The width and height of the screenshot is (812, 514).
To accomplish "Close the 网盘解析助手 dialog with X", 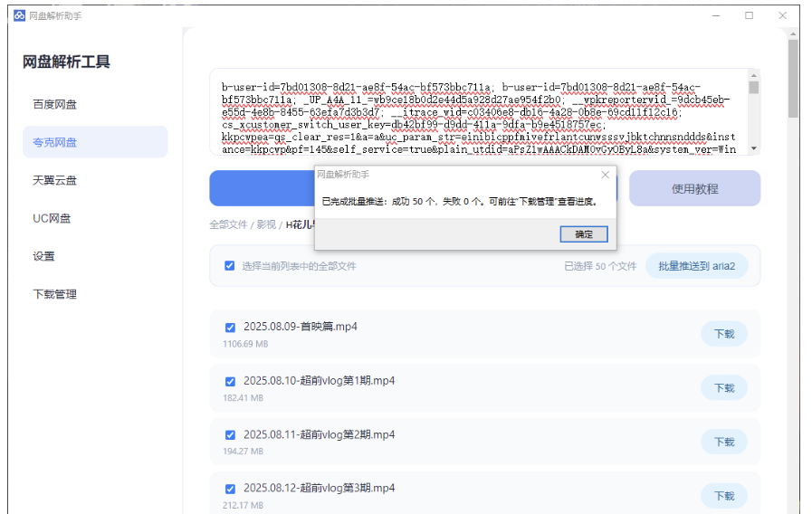I will (605, 175).
